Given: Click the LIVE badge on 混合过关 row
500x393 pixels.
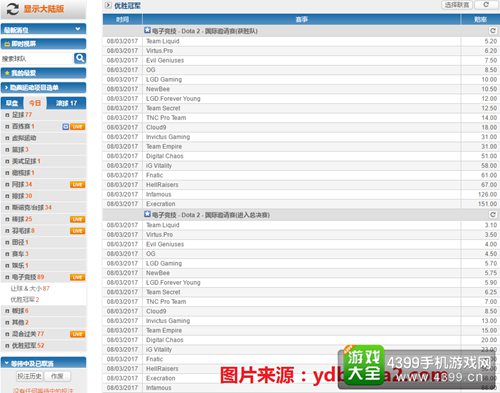Looking at the screenshot, I should (78, 334).
